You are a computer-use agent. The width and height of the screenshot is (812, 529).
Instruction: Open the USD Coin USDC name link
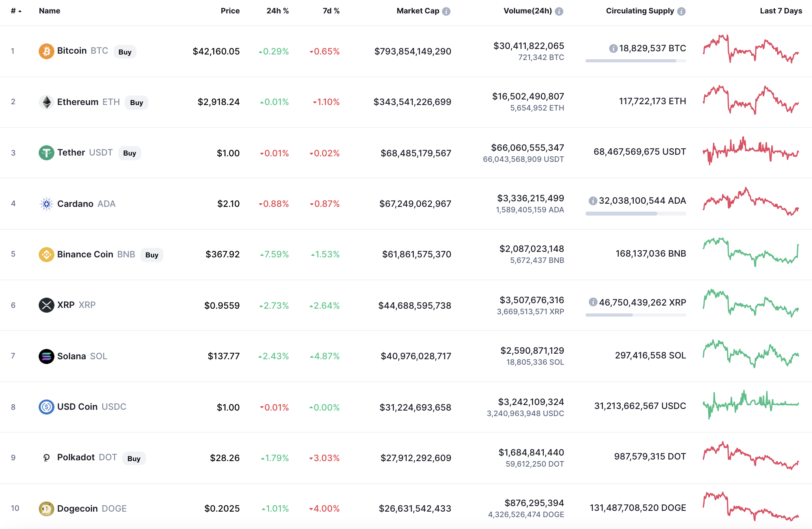92,407
